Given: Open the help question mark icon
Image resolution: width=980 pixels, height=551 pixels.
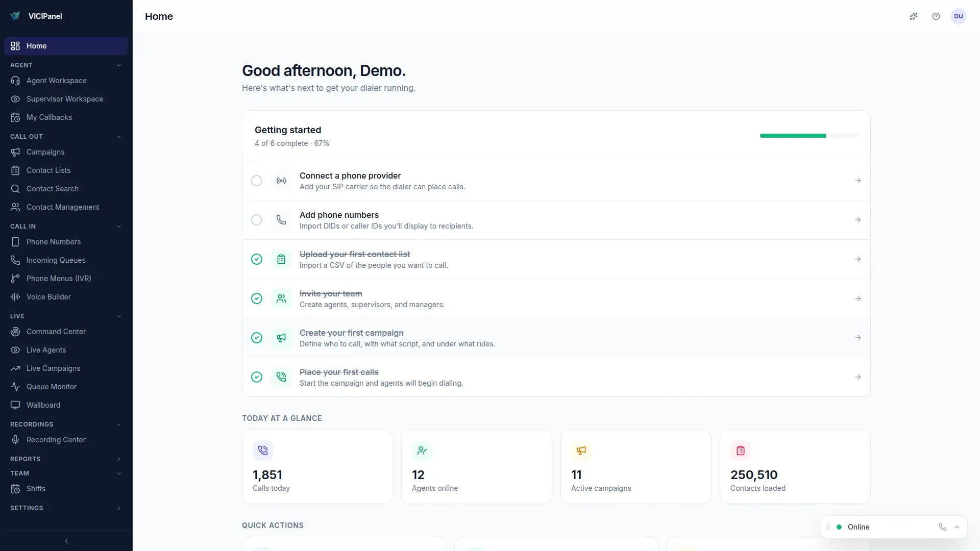Looking at the screenshot, I should coord(936,16).
